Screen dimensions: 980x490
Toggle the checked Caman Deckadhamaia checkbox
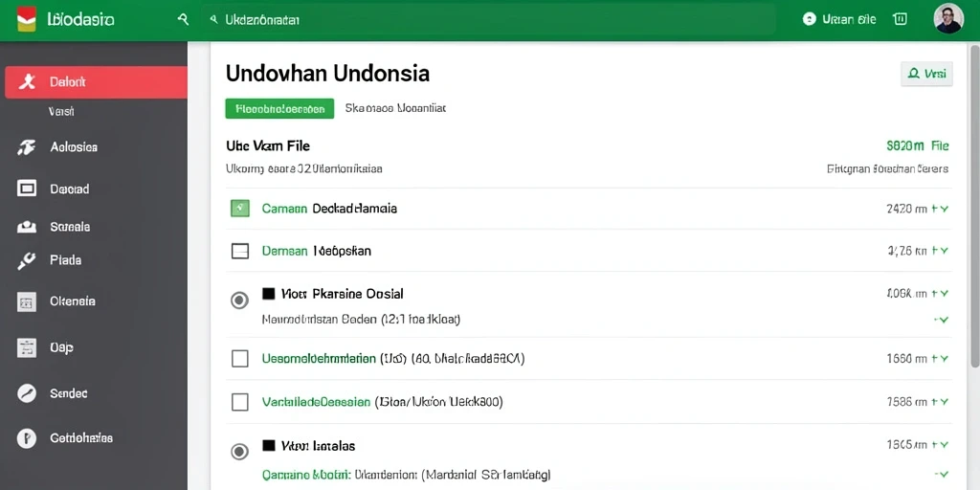tap(240, 208)
